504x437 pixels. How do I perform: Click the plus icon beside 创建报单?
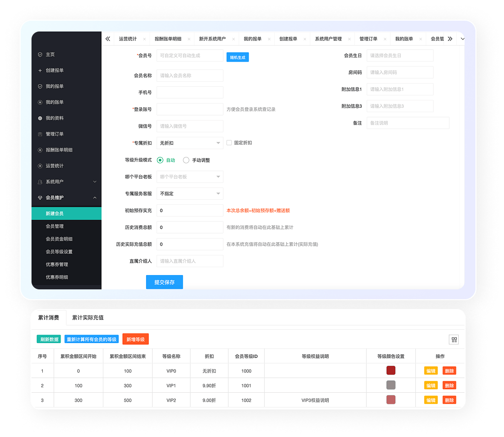coord(40,70)
